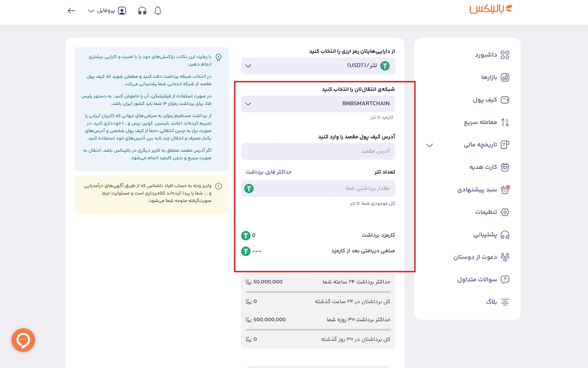Click the back arrow in header
Viewport: 588px width, 368px height.
(71, 10)
